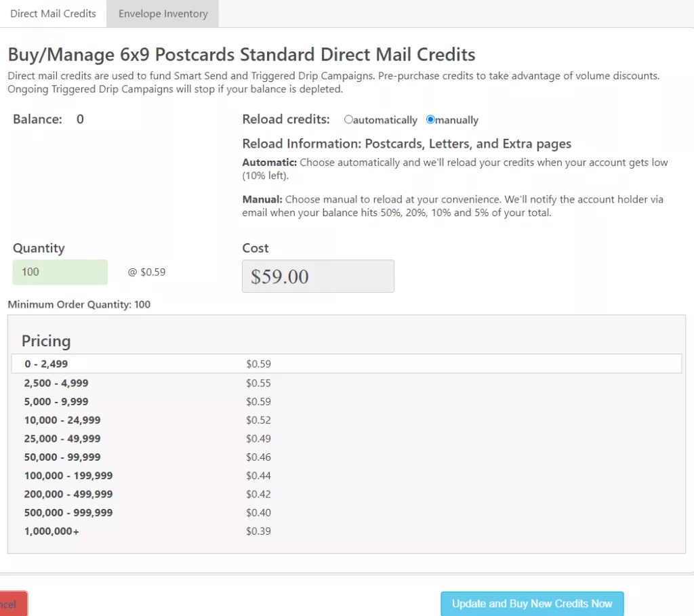Click the Quantity input field
Screen dimensions: 694x616
[x=60, y=272]
